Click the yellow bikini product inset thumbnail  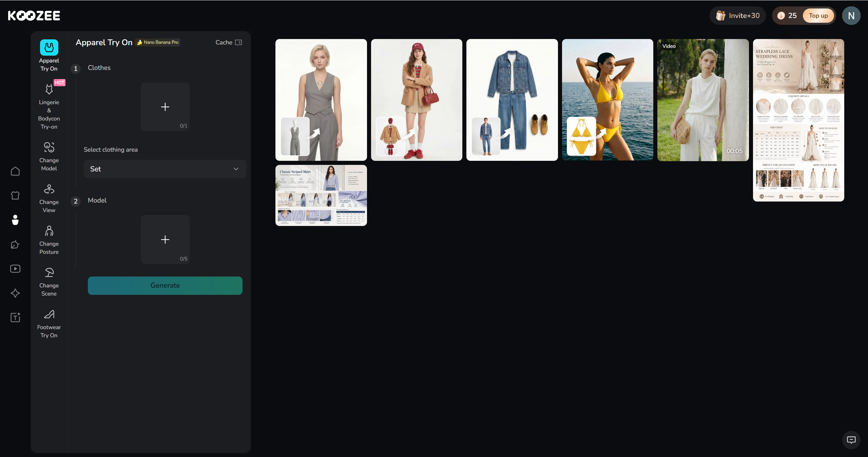click(581, 136)
